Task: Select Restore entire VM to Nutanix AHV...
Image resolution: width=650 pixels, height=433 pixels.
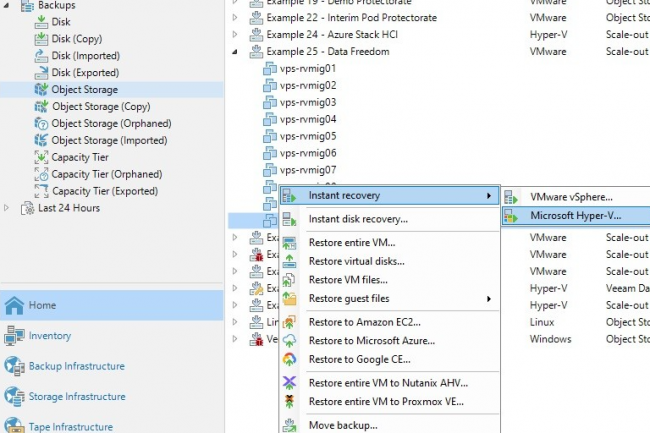Action: [390, 383]
